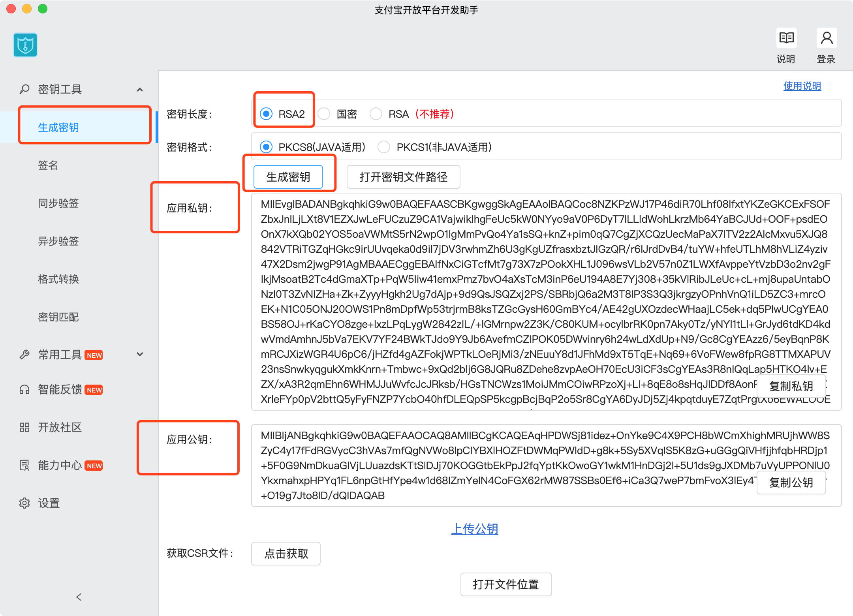Click the 常用工具 NEW badge
This screenshot has width=853, height=616.
pyautogui.click(x=94, y=355)
